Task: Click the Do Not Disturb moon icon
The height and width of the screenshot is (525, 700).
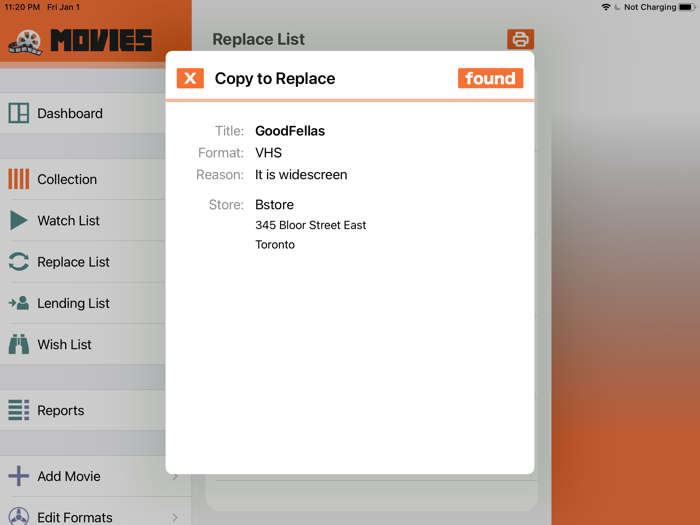Action: click(617, 7)
